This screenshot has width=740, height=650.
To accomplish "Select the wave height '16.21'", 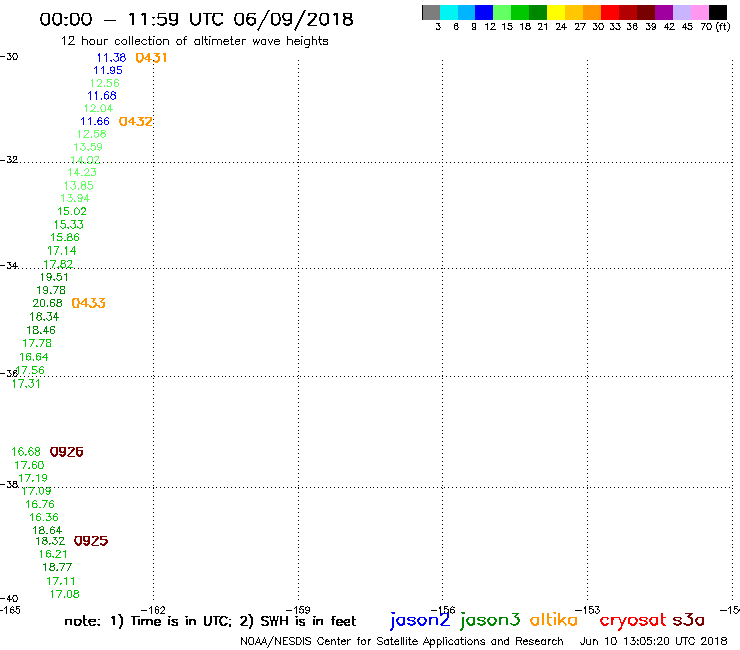I will point(53,554).
